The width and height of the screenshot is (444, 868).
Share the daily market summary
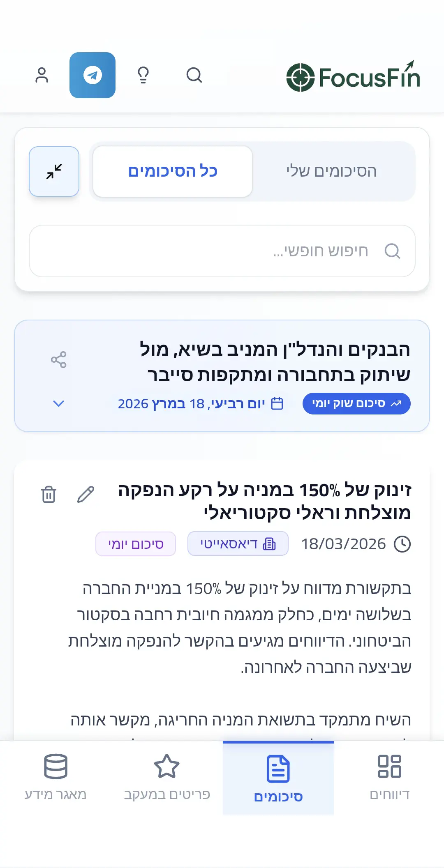(x=58, y=359)
